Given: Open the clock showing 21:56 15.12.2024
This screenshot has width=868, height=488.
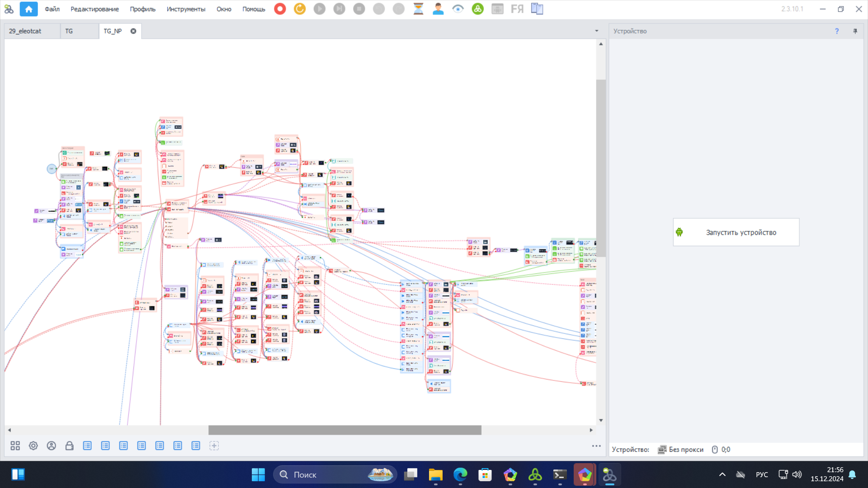Looking at the screenshot, I should 827,475.
